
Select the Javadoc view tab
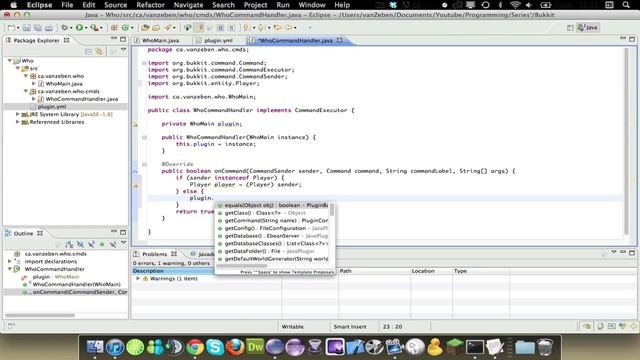(x=202, y=254)
